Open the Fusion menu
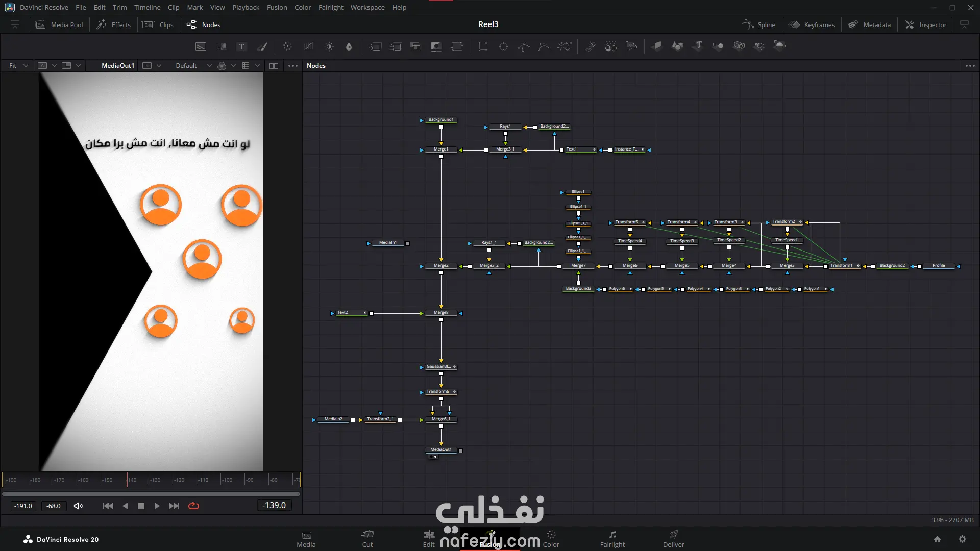The height and width of the screenshot is (551, 980). (277, 7)
